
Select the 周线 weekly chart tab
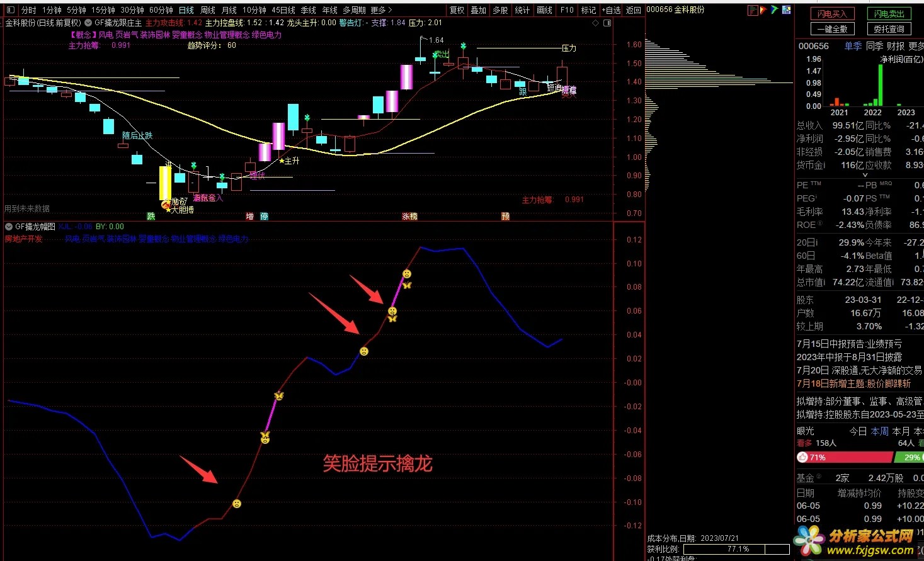208,10
